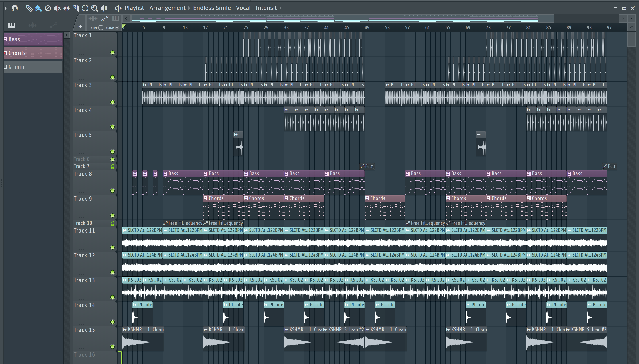Click the Track 15 header label

84,330
